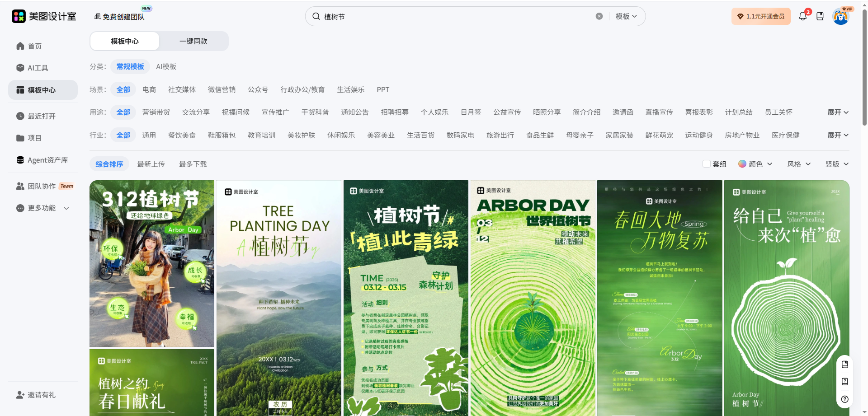Select the 最新上传 sort option
This screenshot has height=416, width=868.
[151, 164]
